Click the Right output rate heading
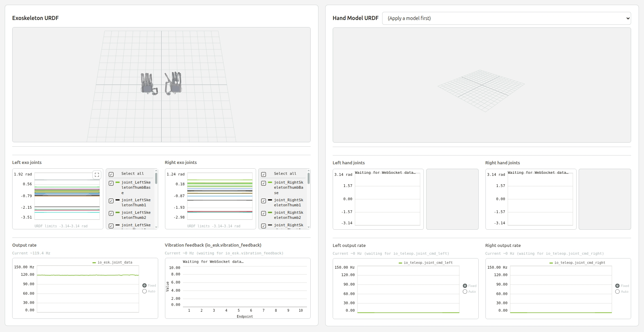The width and height of the screenshot is (644, 332). pyautogui.click(x=503, y=245)
